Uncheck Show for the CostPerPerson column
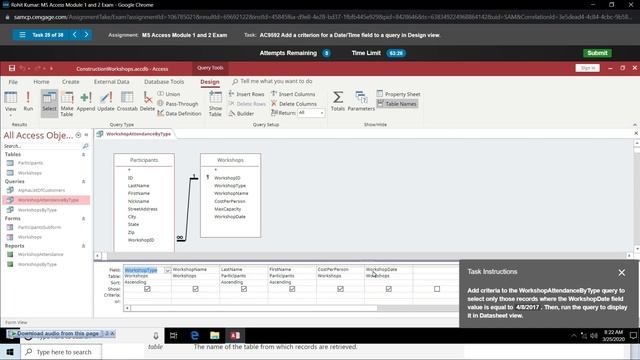The width and height of the screenshot is (640, 360). (x=340, y=289)
